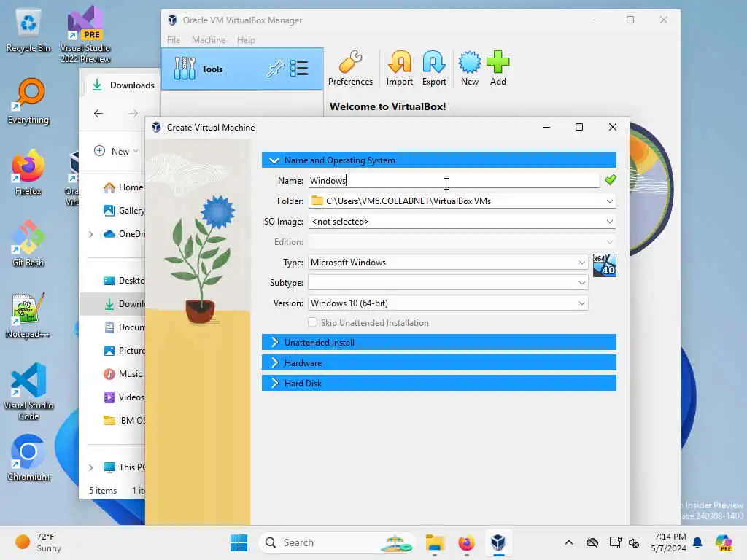
Task: Expand the OneDrive node in File Explorer
Action: [x=90, y=234]
